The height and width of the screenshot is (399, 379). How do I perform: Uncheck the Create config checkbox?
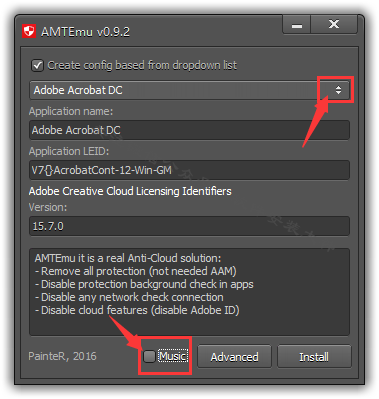click(x=37, y=65)
